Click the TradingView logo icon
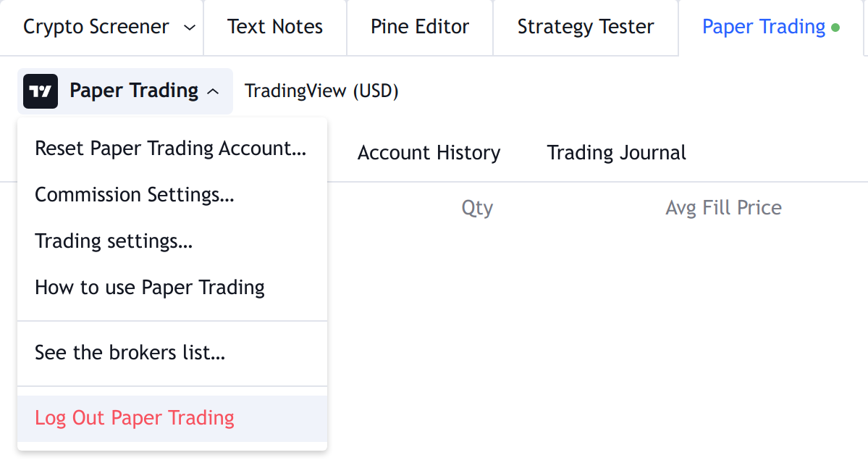868x476 pixels. click(41, 91)
